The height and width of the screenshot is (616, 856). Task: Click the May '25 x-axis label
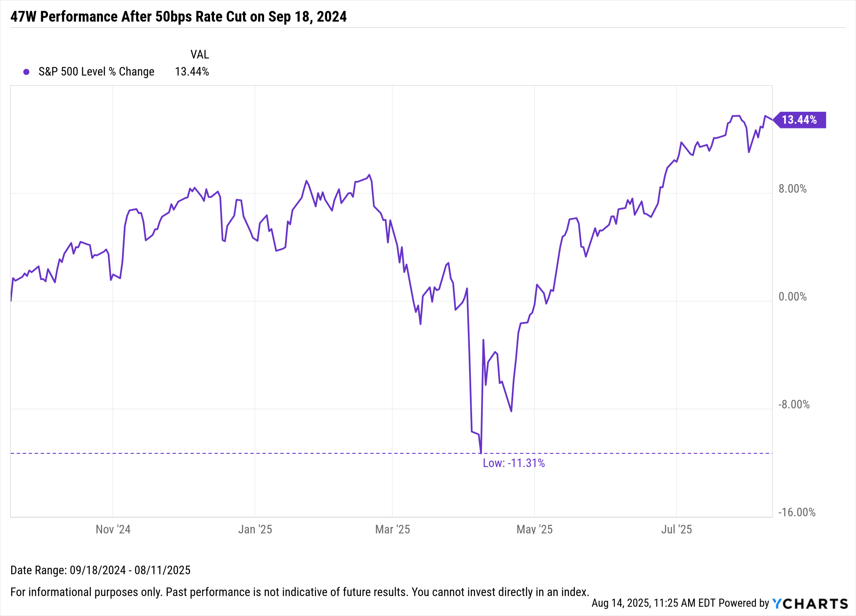tap(535, 530)
